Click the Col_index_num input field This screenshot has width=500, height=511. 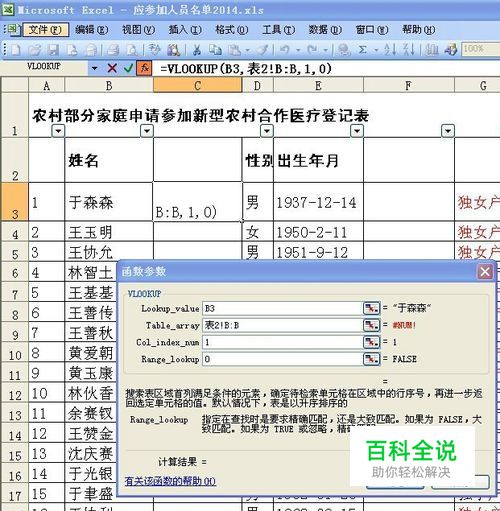point(282,342)
